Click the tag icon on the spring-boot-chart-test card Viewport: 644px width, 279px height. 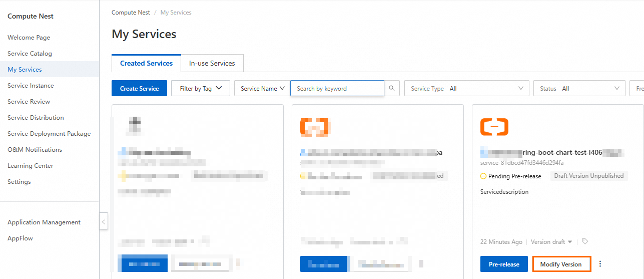tap(585, 241)
